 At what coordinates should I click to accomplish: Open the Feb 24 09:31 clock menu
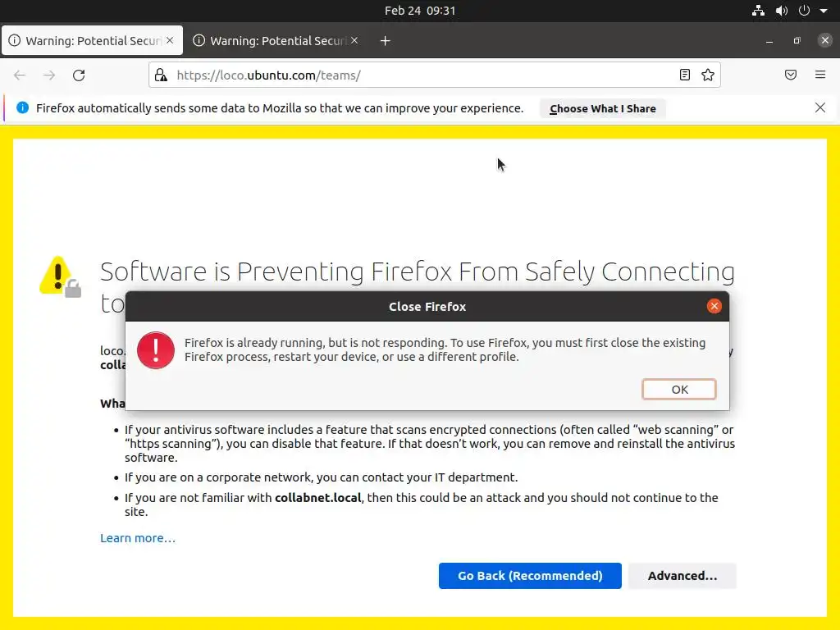420,11
